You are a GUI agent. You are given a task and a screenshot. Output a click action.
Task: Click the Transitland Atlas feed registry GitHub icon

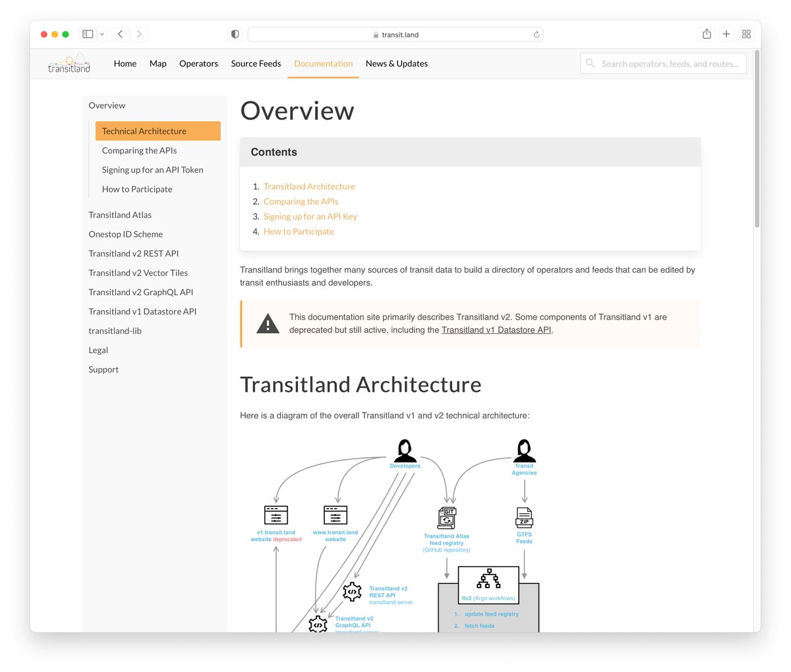(448, 518)
